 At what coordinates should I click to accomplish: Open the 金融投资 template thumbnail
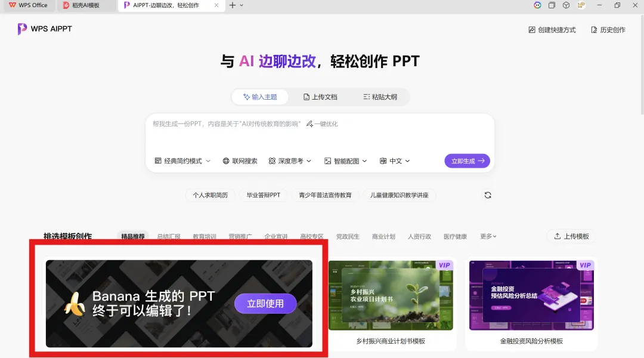[531, 295]
